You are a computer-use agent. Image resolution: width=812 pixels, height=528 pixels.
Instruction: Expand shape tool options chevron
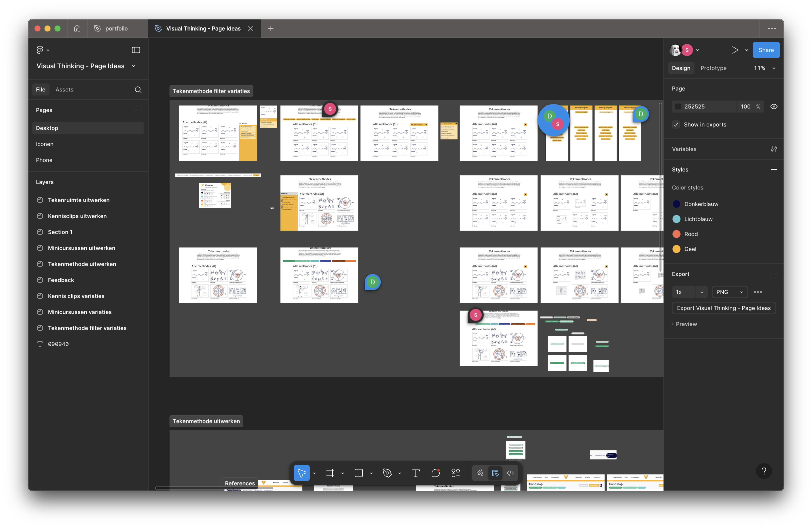(x=371, y=473)
